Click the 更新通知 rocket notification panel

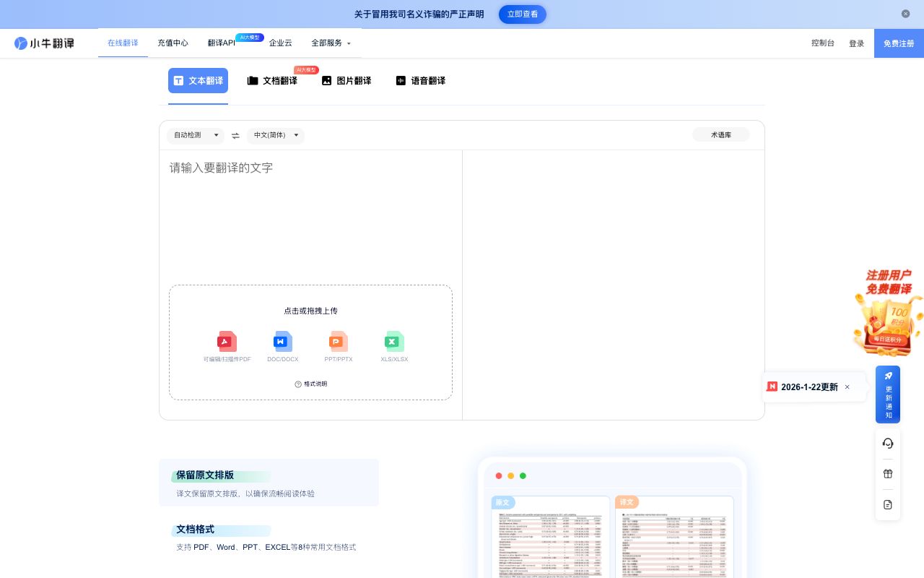888,394
